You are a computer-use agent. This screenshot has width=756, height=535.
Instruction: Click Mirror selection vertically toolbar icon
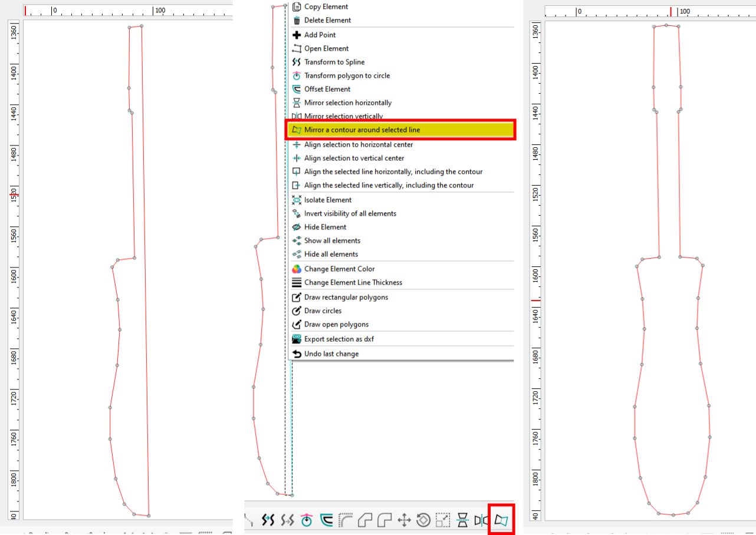(x=482, y=520)
